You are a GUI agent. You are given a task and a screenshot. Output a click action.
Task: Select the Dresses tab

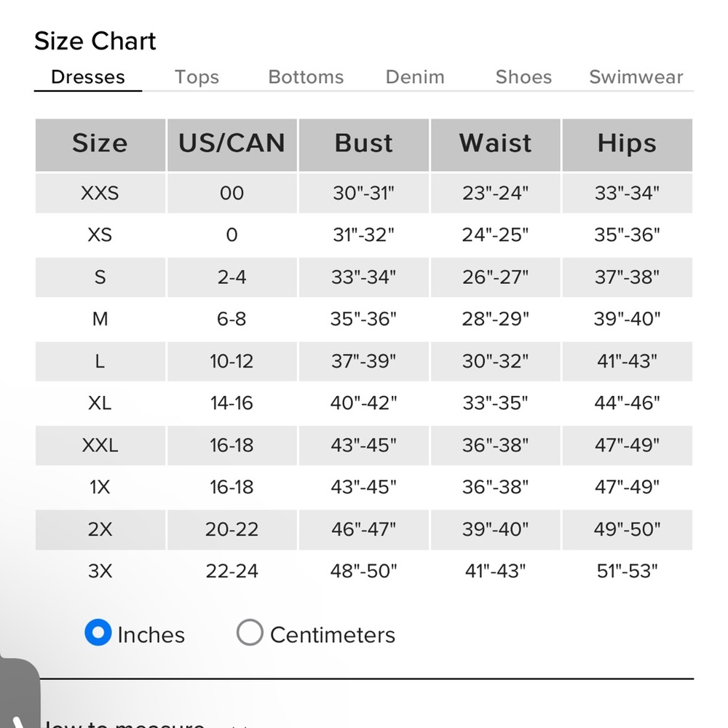(x=88, y=77)
